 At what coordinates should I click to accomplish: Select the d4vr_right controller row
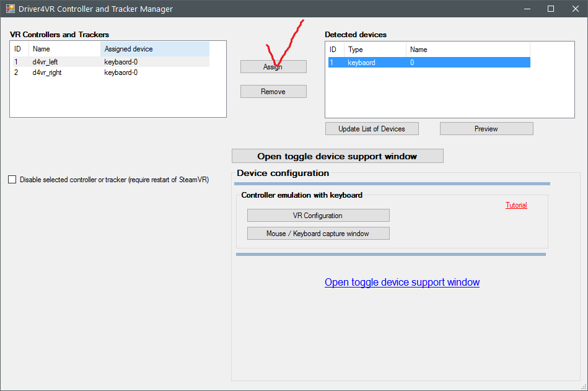(110, 72)
